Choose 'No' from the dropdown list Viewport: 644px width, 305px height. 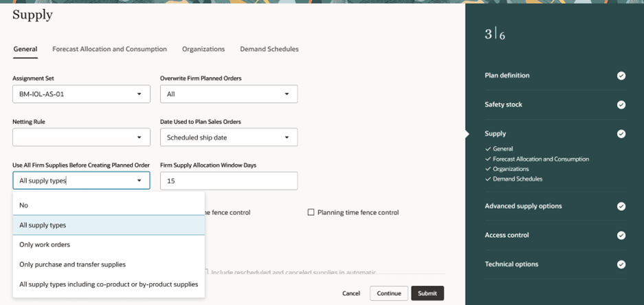click(109, 205)
